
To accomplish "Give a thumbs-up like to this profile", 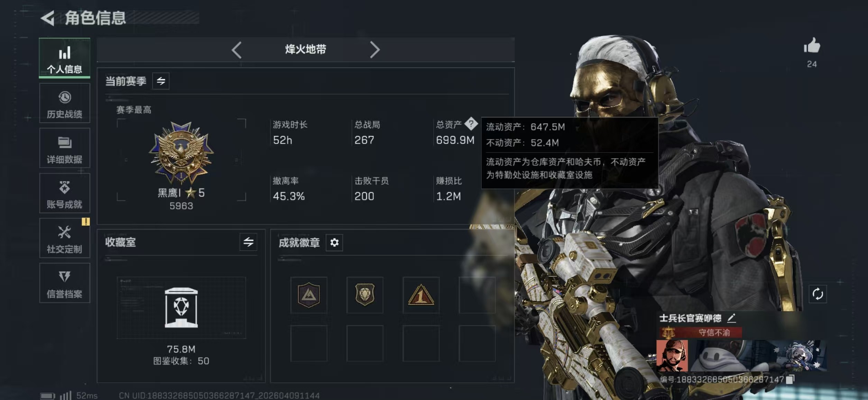I will click(x=812, y=46).
